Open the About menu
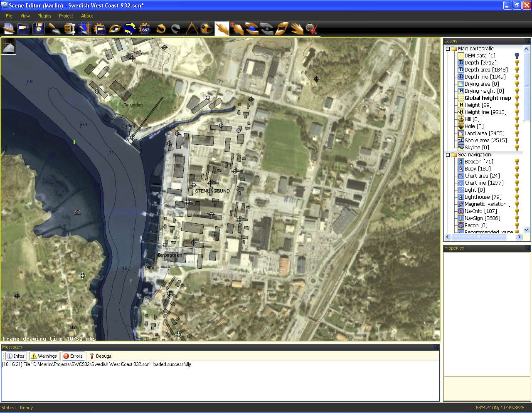Image resolution: width=532 pixels, height=413 pixels. 87,16
